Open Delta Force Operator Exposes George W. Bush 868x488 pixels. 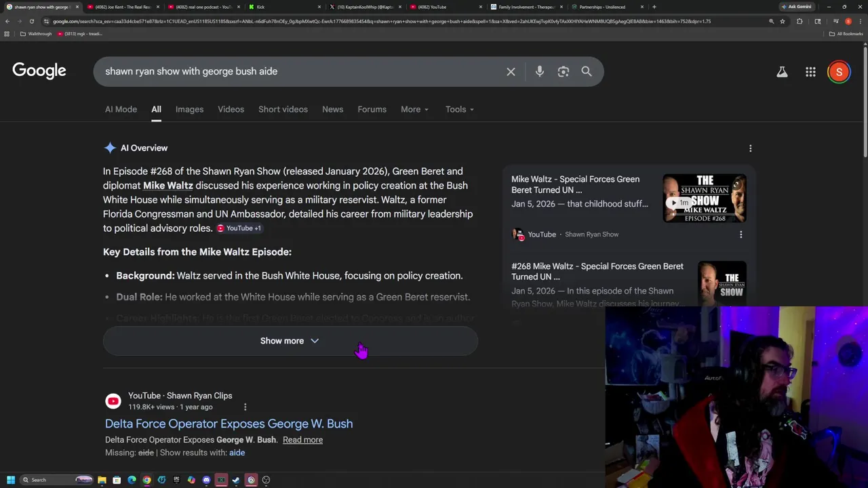pos(229,424)
